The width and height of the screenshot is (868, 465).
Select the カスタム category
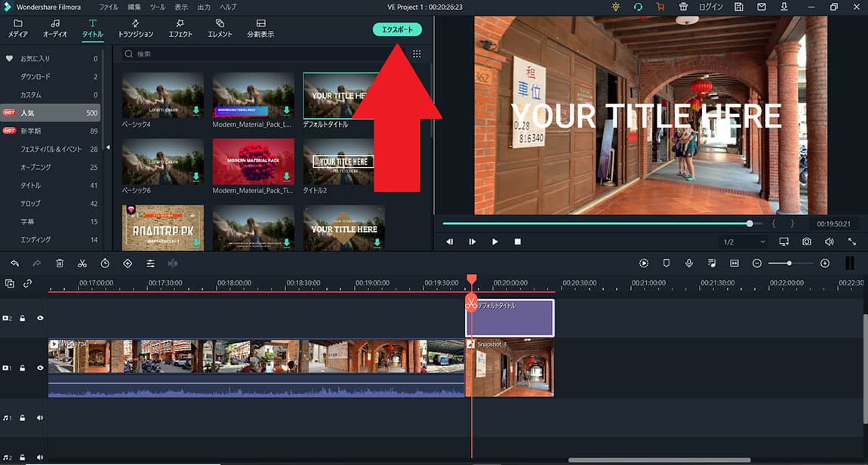pyautogui.click(x=51, y=94)
